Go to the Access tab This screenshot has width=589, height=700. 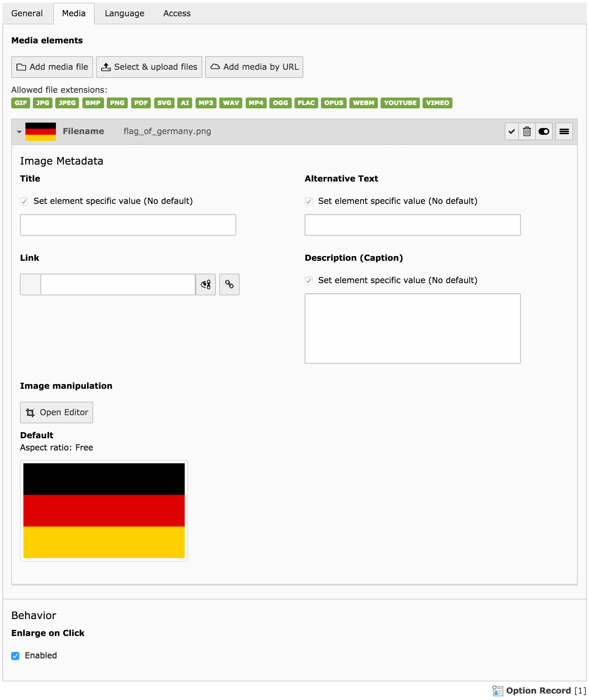pos(177,14)
